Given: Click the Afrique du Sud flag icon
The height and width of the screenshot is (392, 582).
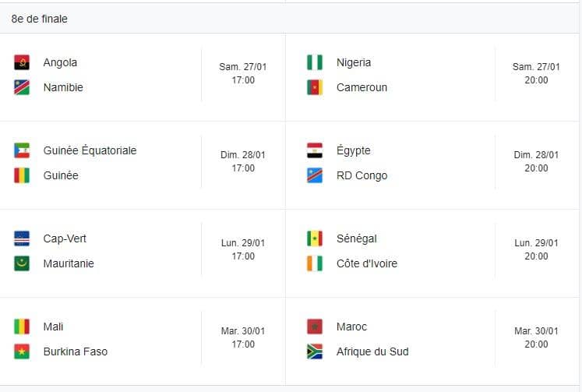Looking at the screenshot, I should pos(315,351).
